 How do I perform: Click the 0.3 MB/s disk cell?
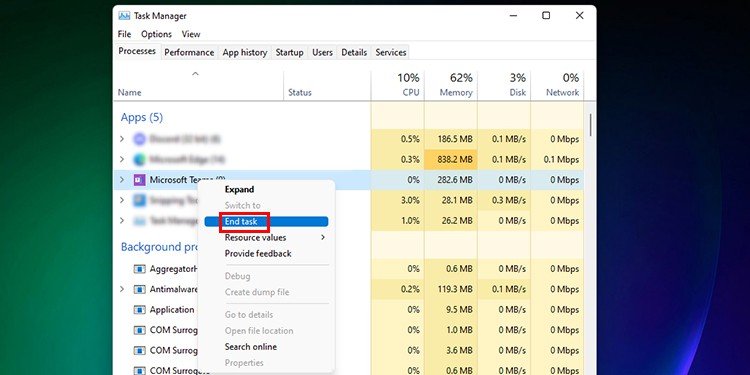[x=504, y=200]
